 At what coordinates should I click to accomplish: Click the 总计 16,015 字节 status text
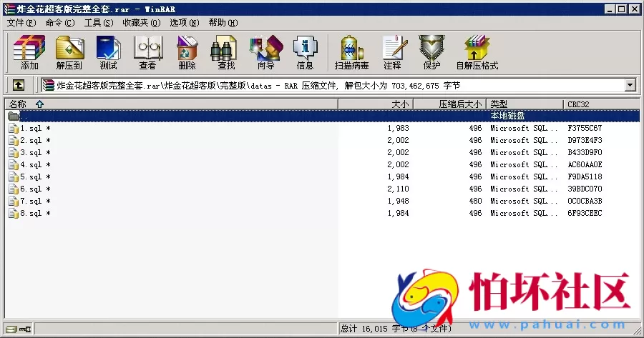click(375, 329)
